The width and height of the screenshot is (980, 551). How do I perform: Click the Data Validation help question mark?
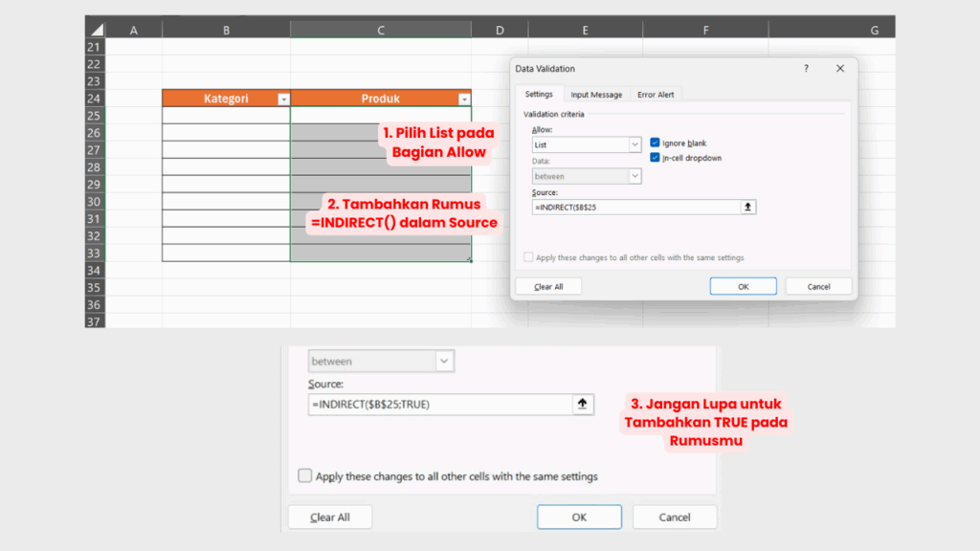806,69
